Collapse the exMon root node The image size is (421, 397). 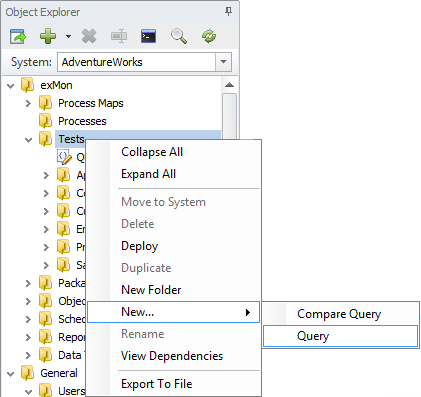click(x=11, y=86)
